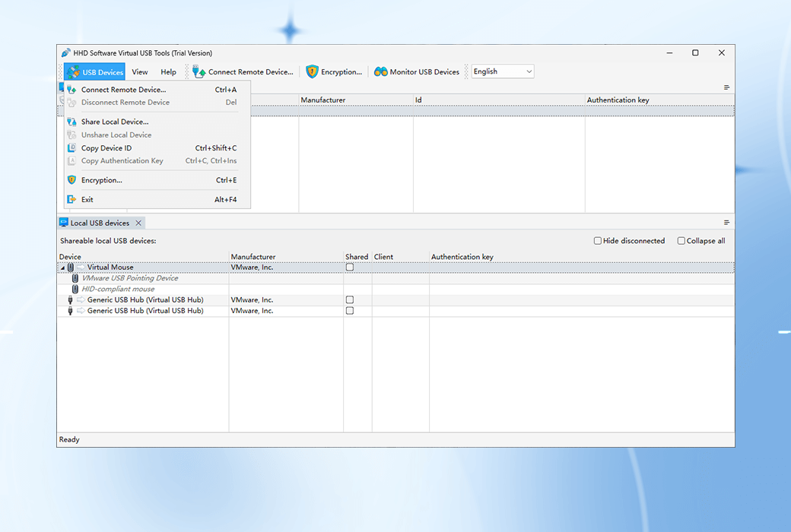Collapse the Virtual Mouse tree entry
The height and width of the screenshot is (532, 791).
tap(63, 267)
